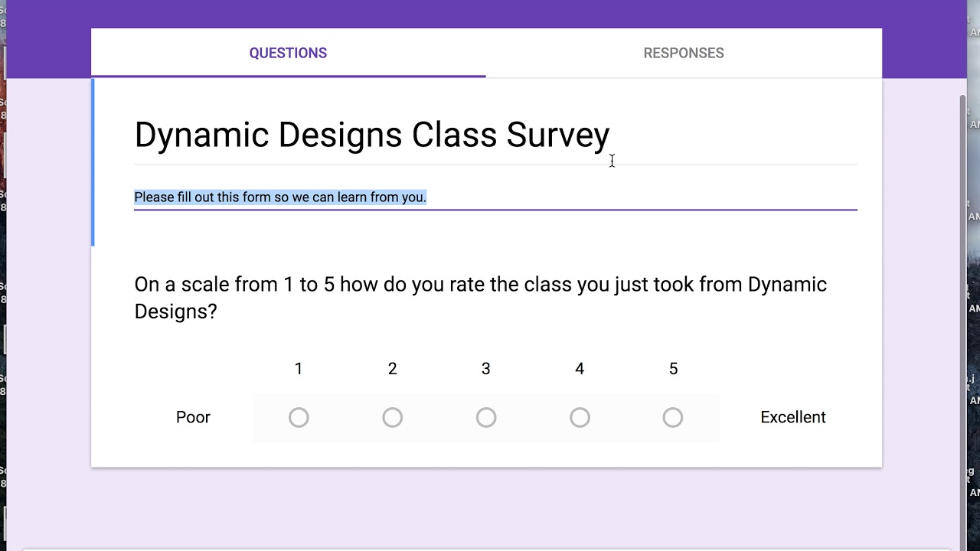
Task: Choose the rating 2 radio option
Action: point(392,417)
